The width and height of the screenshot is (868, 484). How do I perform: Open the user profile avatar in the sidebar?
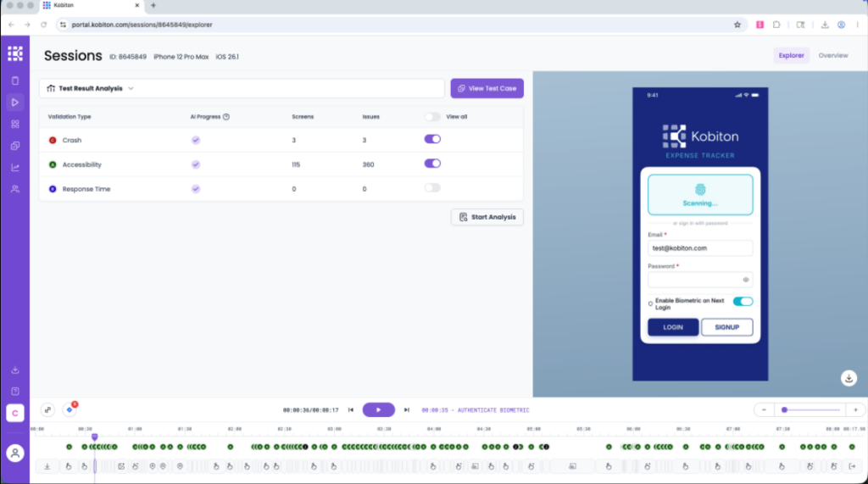click(x=15, y=453)
